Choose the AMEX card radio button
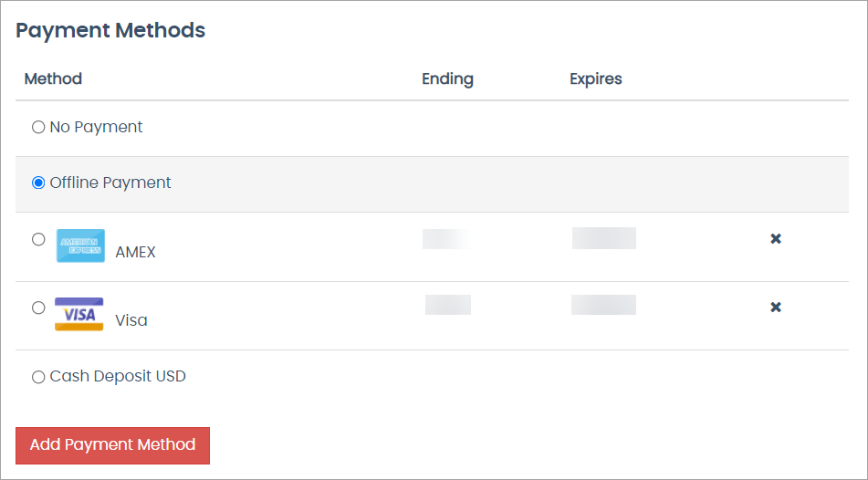This screenshot has height=480, width=868. tap(38, 239)
